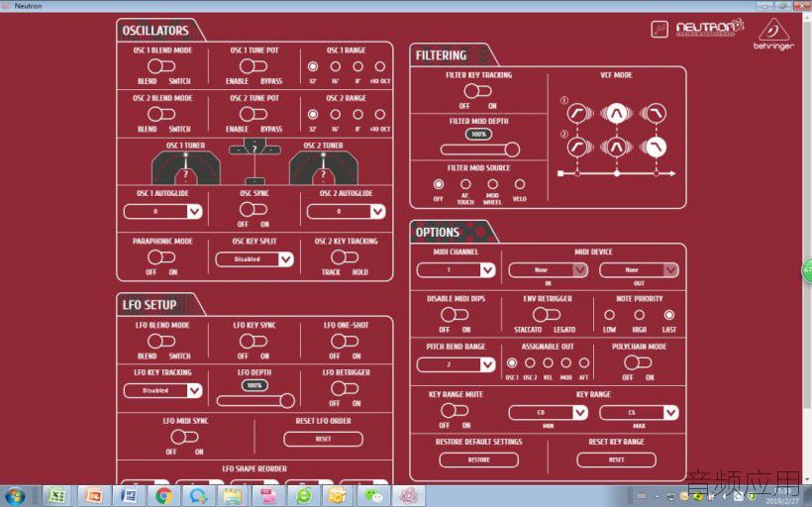Set Filter Mod Source to Mod Wheel

tap(492, 184)
